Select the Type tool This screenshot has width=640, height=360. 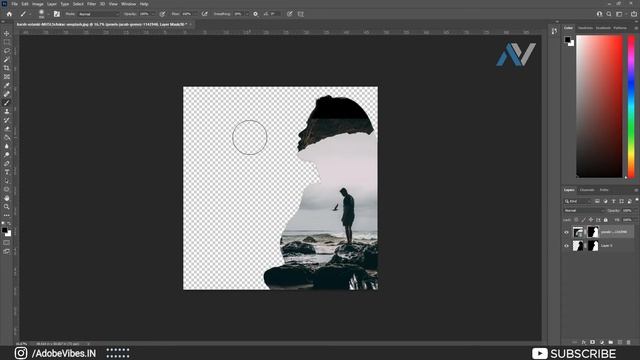pyautogui.click(x=7, y=172)
